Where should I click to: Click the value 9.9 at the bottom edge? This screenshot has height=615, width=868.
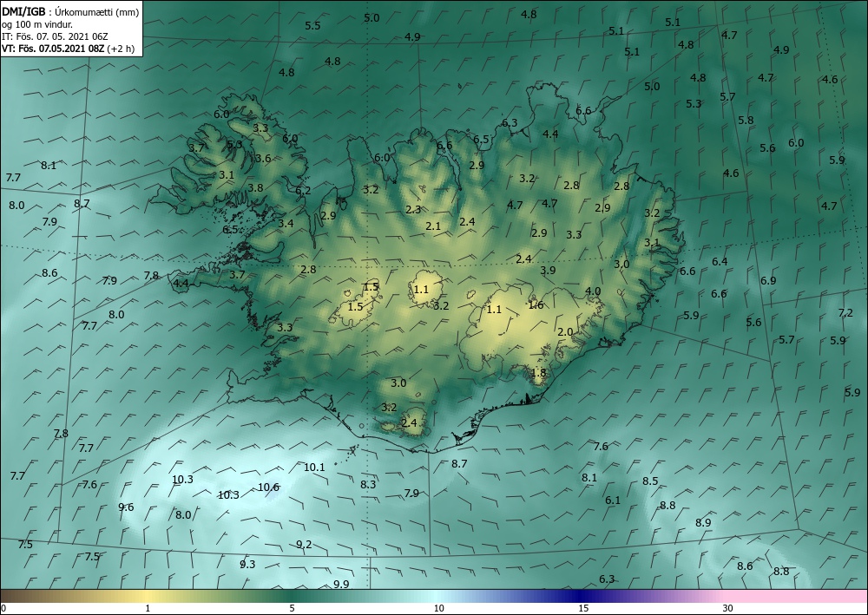point(341,584)
